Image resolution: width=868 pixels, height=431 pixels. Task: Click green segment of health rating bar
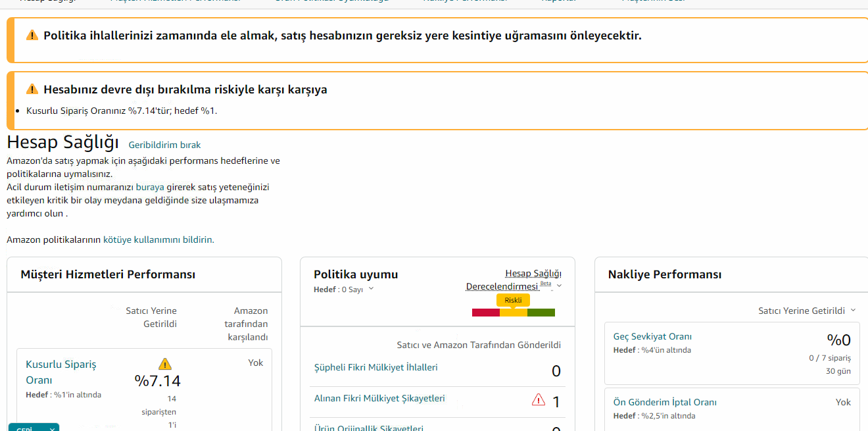541,313
